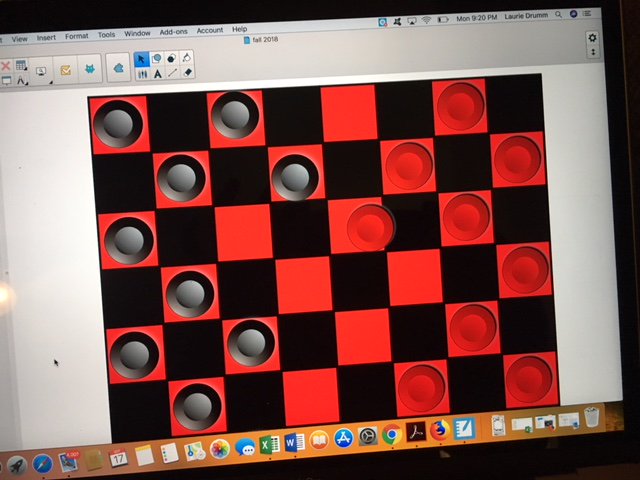Open the Add-ons puzzle piece icon

[x=118, y=67]
